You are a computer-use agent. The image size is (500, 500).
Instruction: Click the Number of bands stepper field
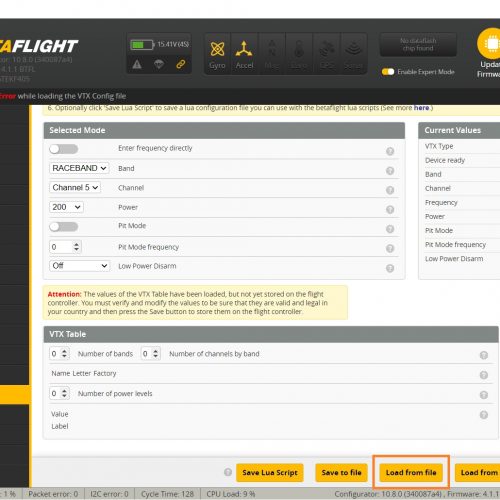point(59,354)
